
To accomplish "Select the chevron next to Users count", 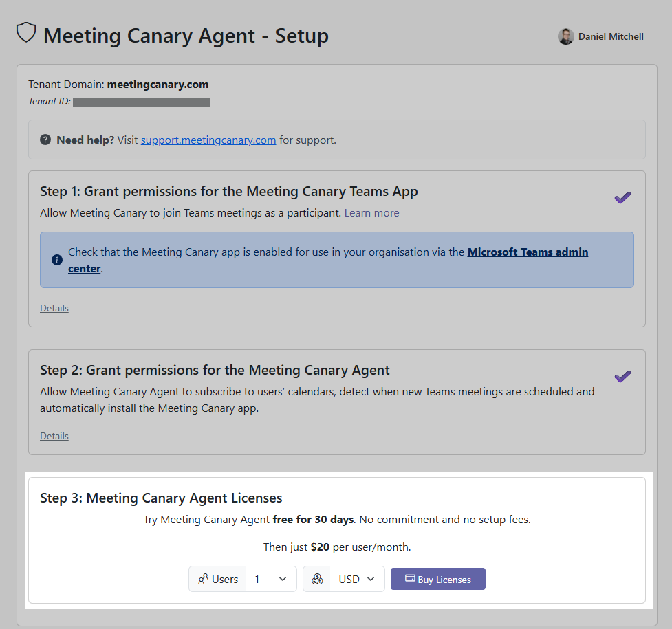I will point(283,579).
